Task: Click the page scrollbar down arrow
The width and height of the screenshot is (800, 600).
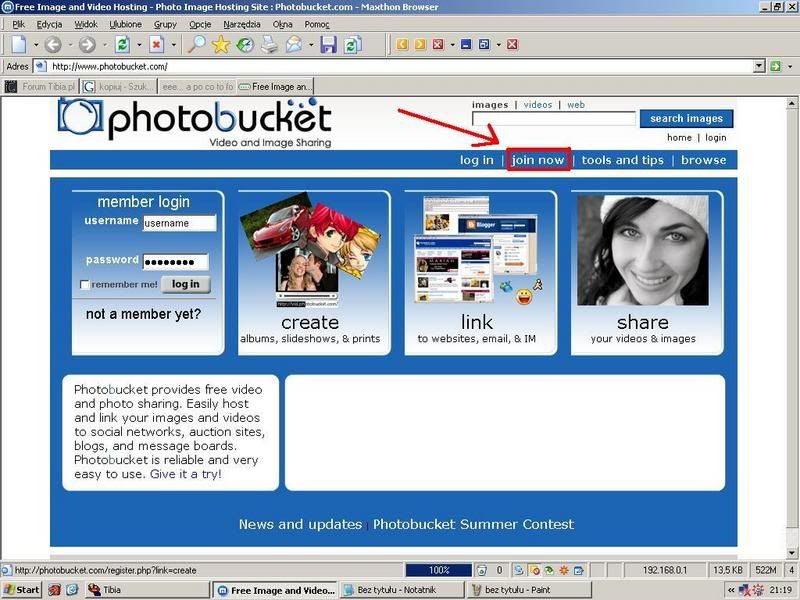Action: point(792,553)
